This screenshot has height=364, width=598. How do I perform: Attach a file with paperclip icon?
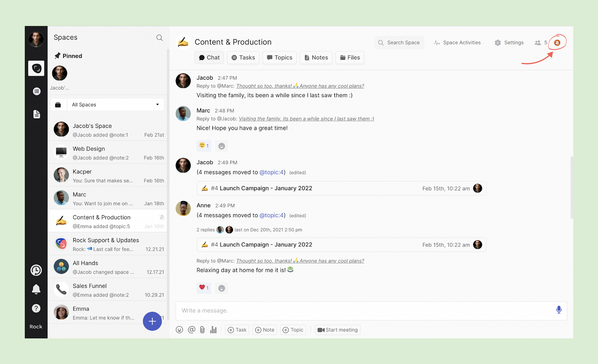click(202, 330)
